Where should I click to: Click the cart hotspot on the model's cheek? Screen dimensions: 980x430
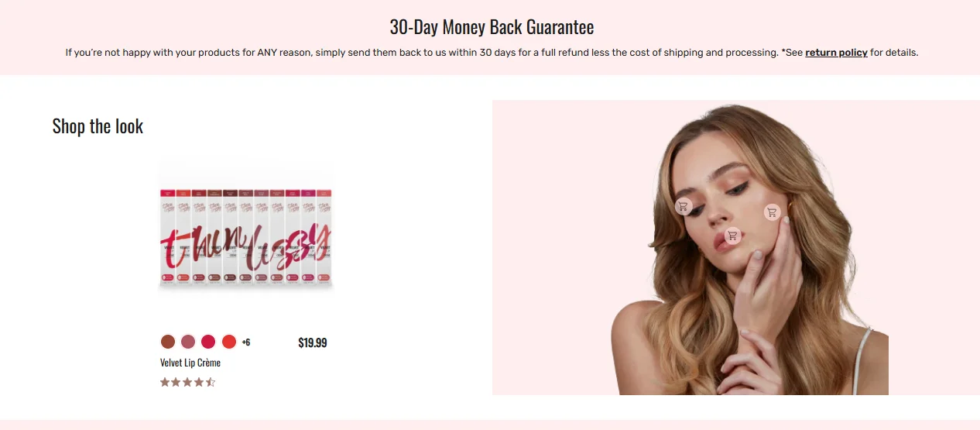click(x=772, y=212)
